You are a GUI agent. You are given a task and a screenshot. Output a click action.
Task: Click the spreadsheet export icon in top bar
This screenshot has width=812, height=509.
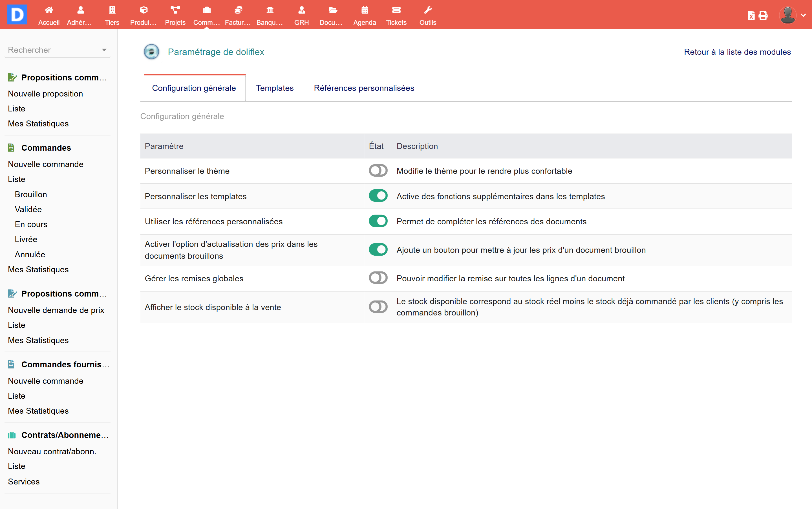click(751, 15)
